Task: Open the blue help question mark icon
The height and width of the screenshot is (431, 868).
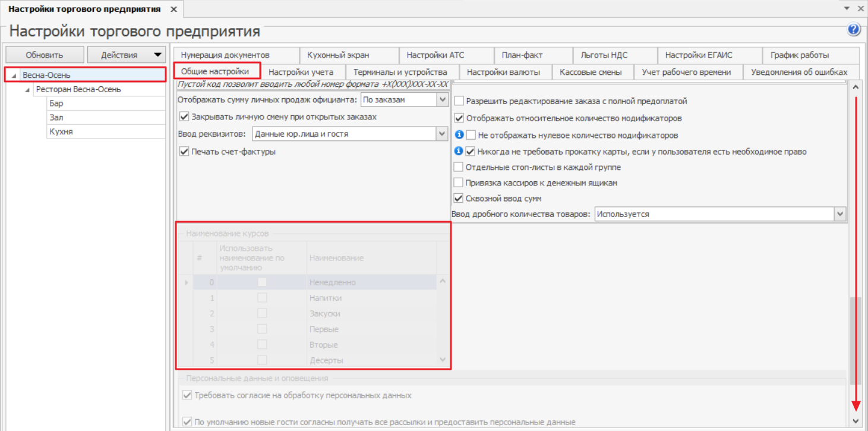Action: coord(854,30)
